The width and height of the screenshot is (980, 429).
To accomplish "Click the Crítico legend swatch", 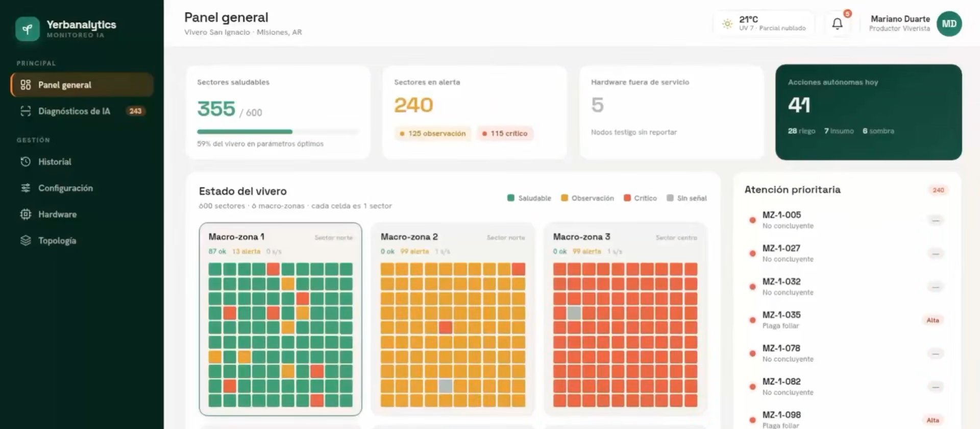I will (x=627, y=198).
